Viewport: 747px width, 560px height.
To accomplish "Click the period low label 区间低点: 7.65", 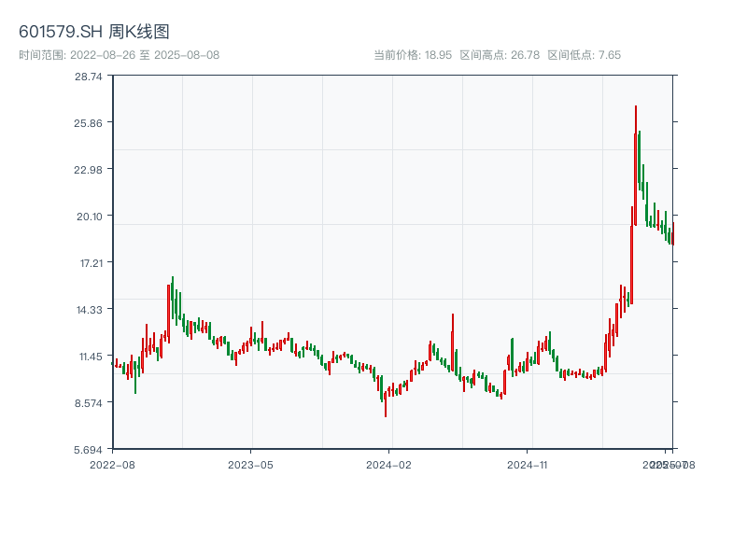I will pos(585,55).
